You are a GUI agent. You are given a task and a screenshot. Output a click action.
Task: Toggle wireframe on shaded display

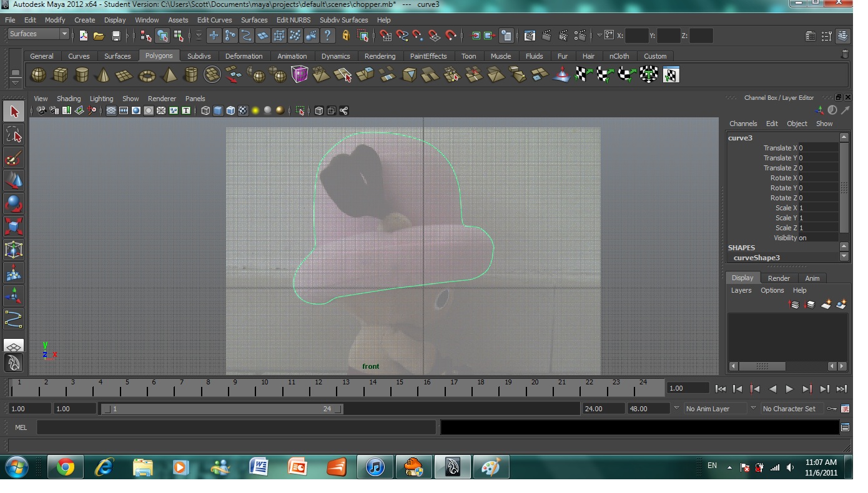tap(230, 110)
